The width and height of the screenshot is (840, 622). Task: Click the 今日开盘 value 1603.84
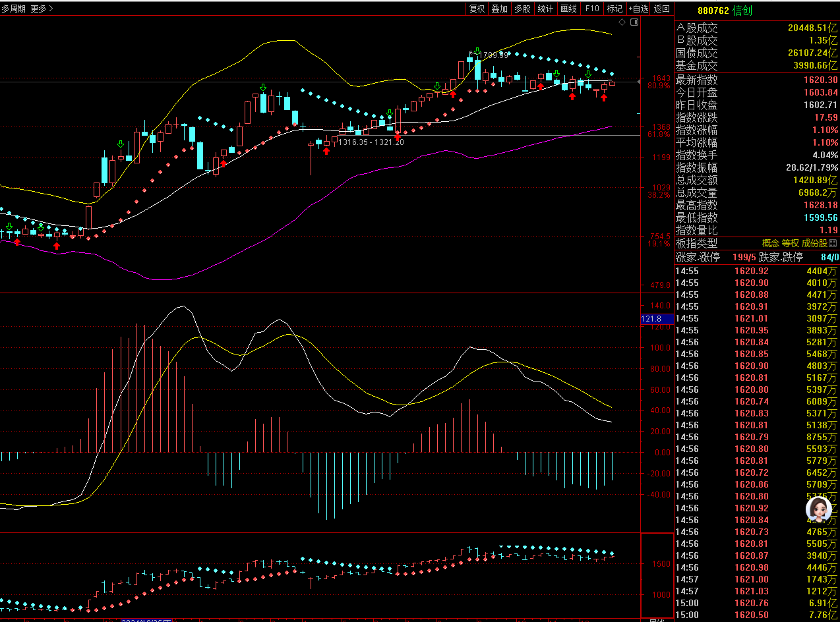pos(821,92)
